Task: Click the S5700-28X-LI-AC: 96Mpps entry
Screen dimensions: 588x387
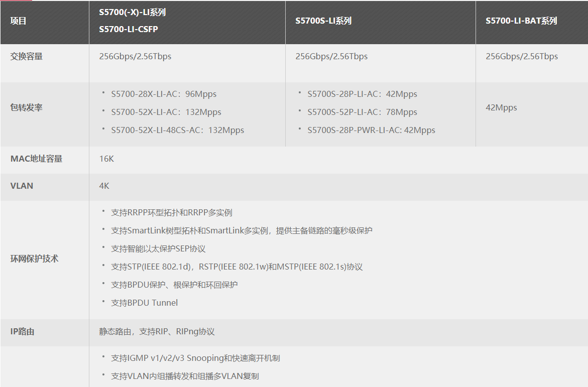Action: [x=164, y=94]
